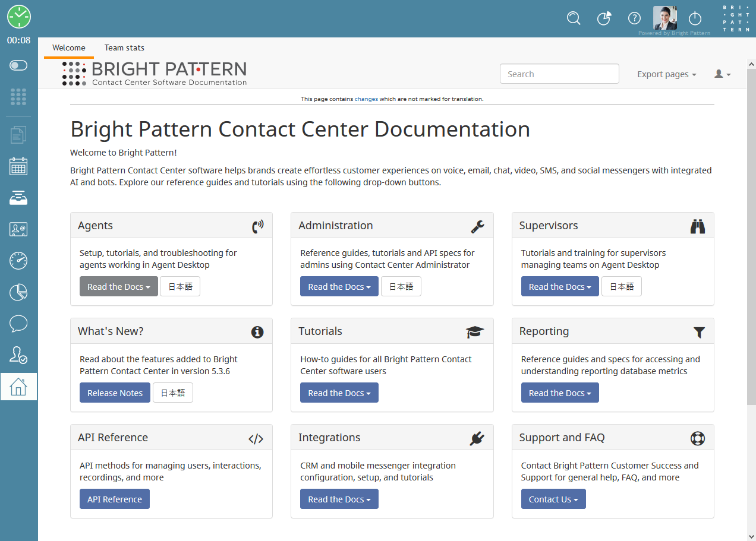Click the 'Agents' card heading
Viewport: 756px width, 541px height.
[x=95, y=225]
